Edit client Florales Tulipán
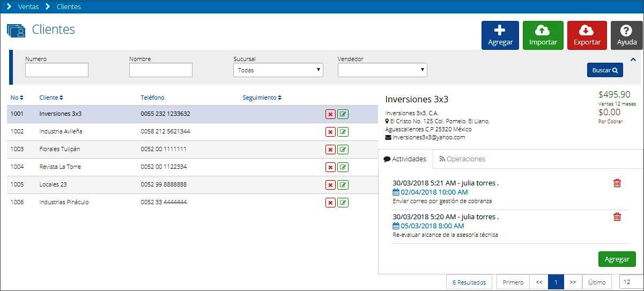This screenshot has width=644, height=291. click(343, 150)
